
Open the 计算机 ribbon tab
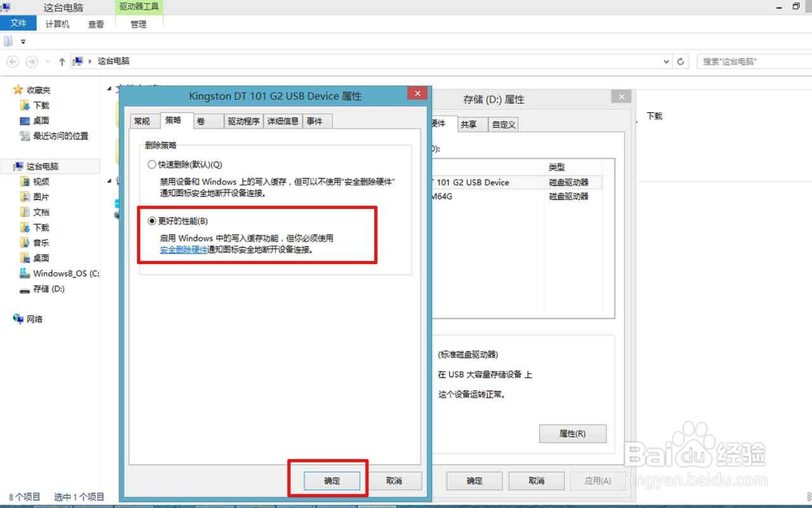coord(57,24)
